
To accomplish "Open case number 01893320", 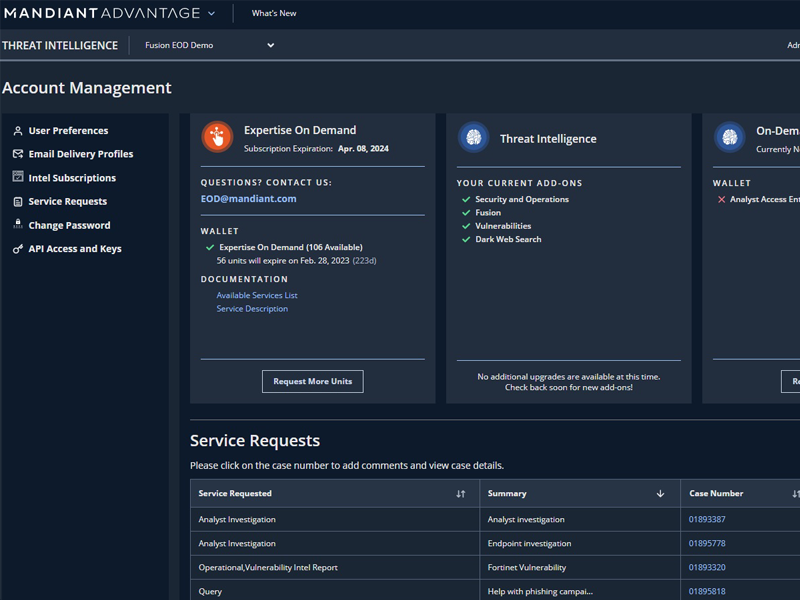I will click(707, 567).
